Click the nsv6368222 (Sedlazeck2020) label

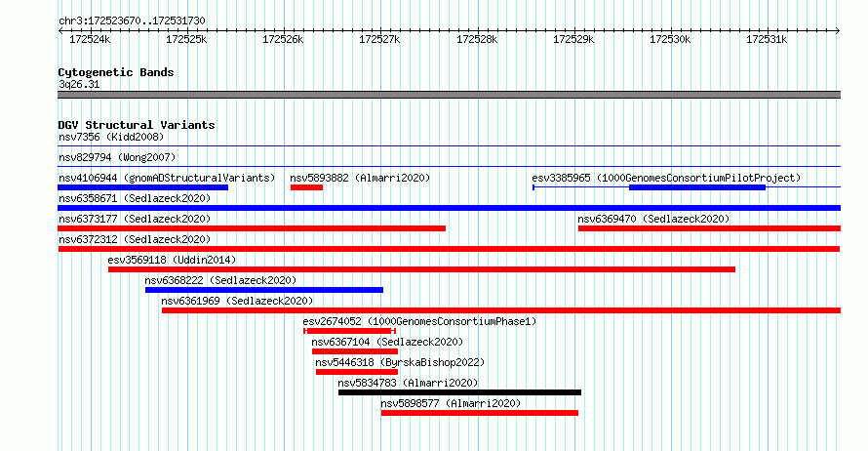pos(220,280)
